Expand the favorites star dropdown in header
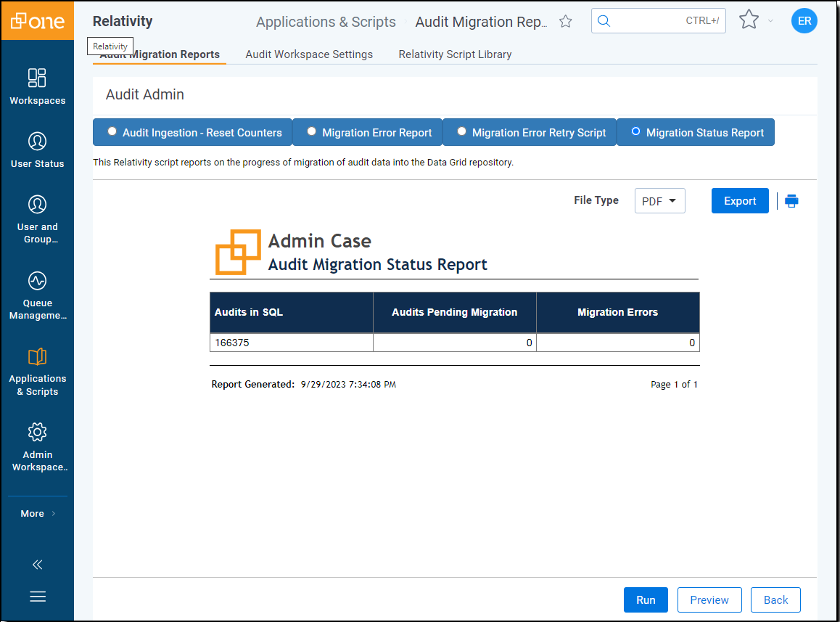Image resolution: width=840 pixels, height=622 pixels. [x=770, y=21]
